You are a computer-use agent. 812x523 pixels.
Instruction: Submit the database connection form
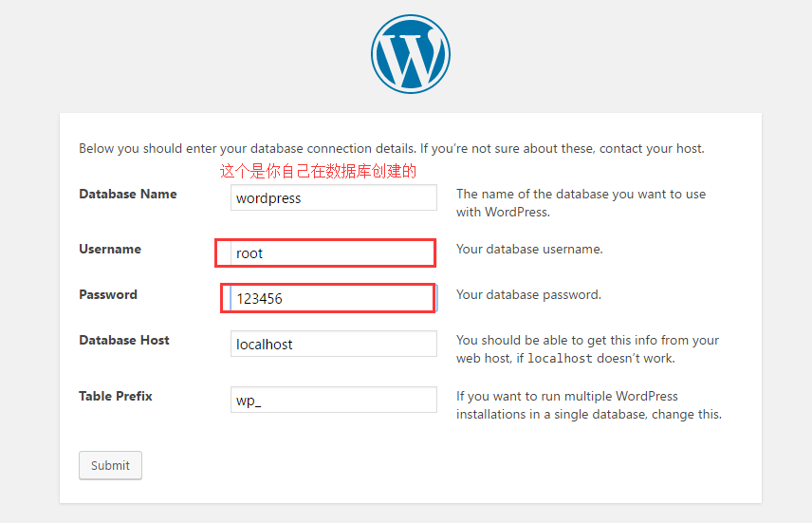[x=110, y=465]
